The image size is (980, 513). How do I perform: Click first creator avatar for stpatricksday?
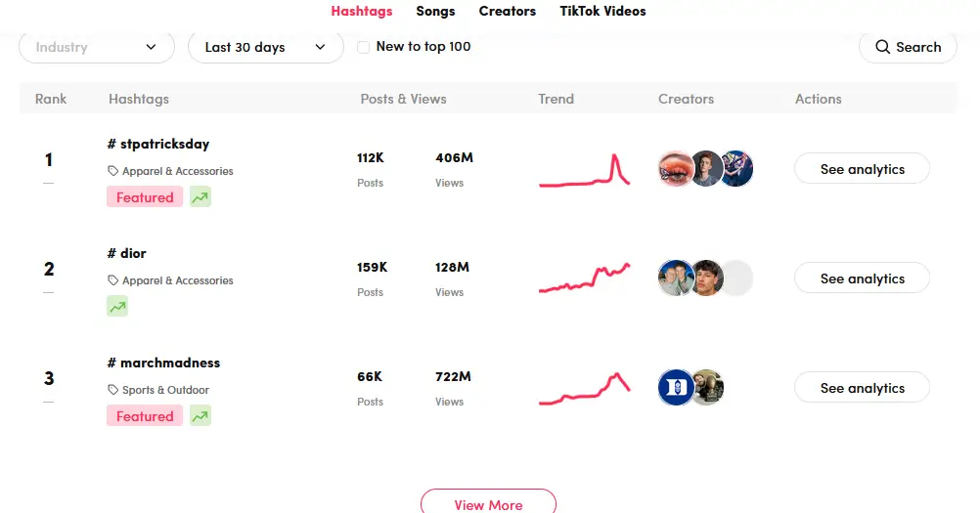click(676, 169)
